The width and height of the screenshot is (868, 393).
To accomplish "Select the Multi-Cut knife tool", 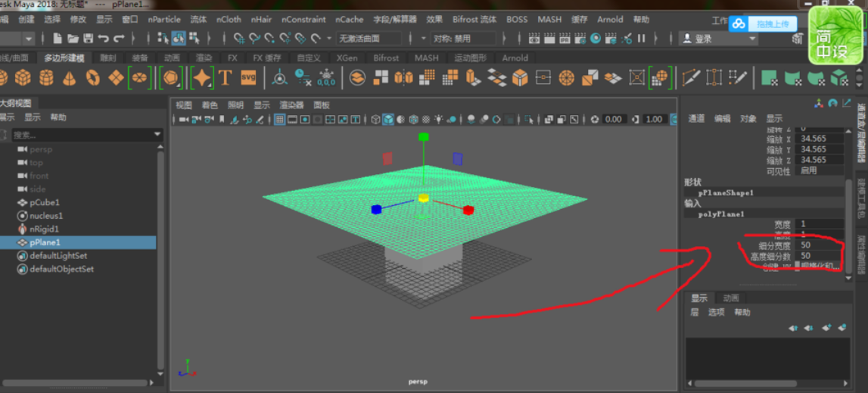I will (690, 77).
